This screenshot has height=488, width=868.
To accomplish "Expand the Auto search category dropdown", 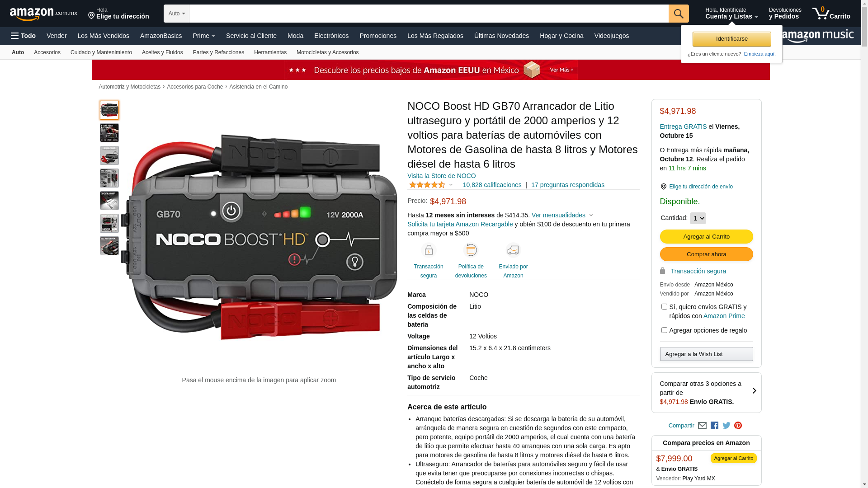I will pos(176,14).
